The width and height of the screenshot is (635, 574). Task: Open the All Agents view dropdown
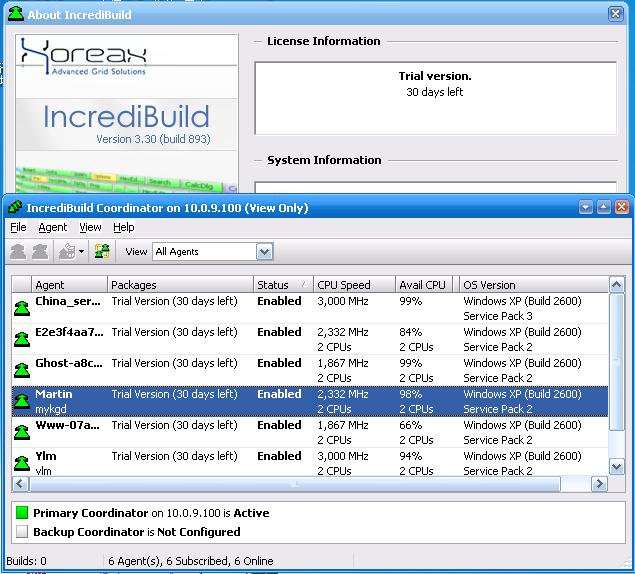(x=264, y=252)
